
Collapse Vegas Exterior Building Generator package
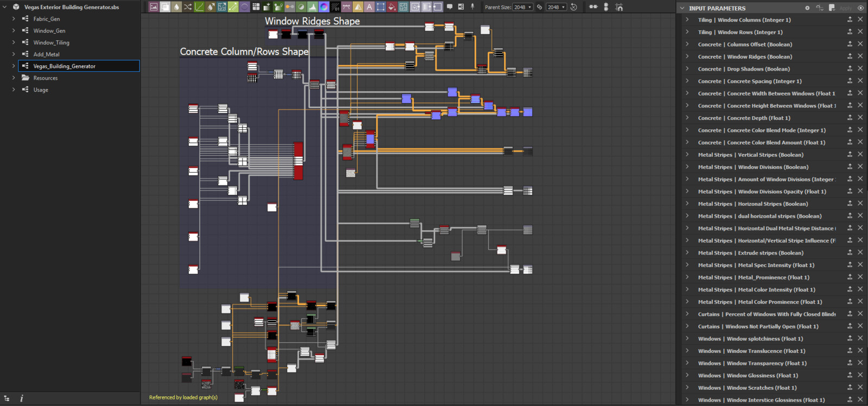coord(5,7)
